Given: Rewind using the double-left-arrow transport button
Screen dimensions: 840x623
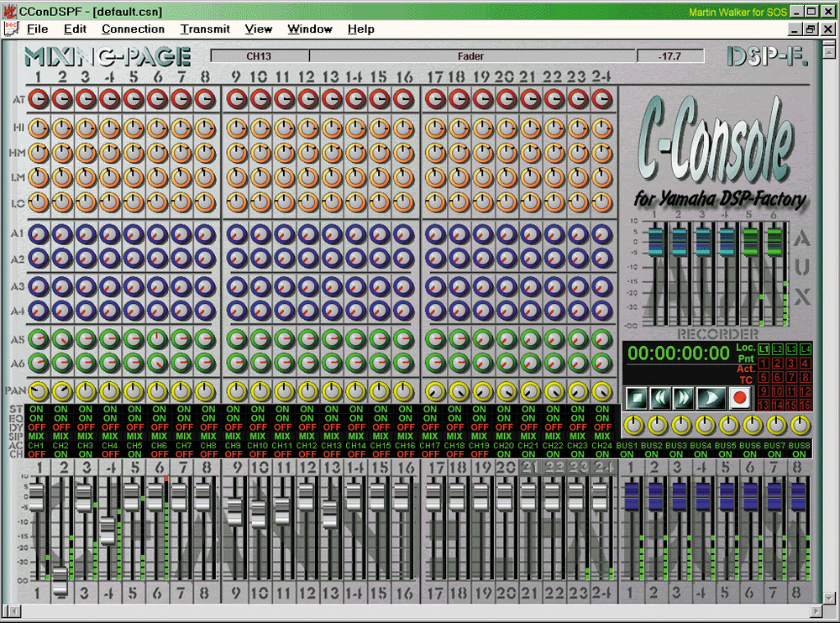Looking at the screenshot, I should click(660, 396).
